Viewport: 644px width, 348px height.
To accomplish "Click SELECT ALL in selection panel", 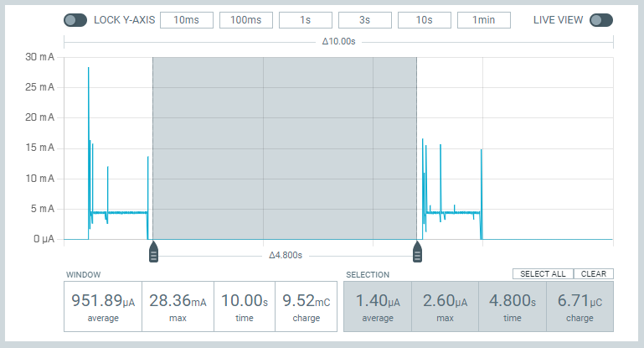I will pyautogui.click(x=543, y=273).
